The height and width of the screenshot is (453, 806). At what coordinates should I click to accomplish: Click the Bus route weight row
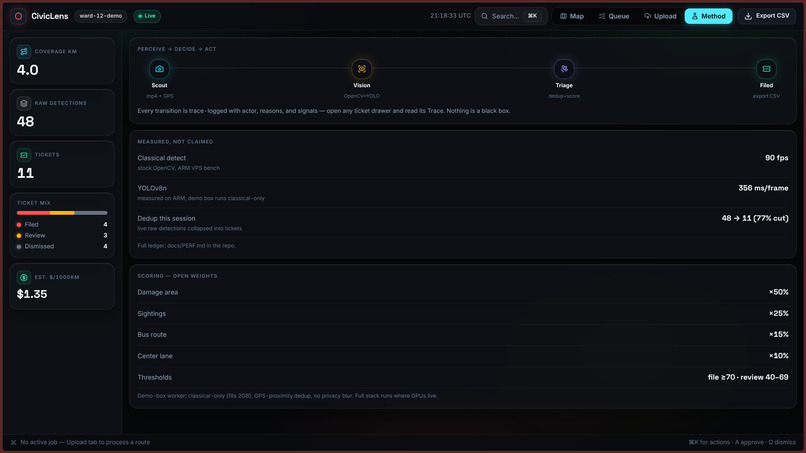click(x=463, y=335)
